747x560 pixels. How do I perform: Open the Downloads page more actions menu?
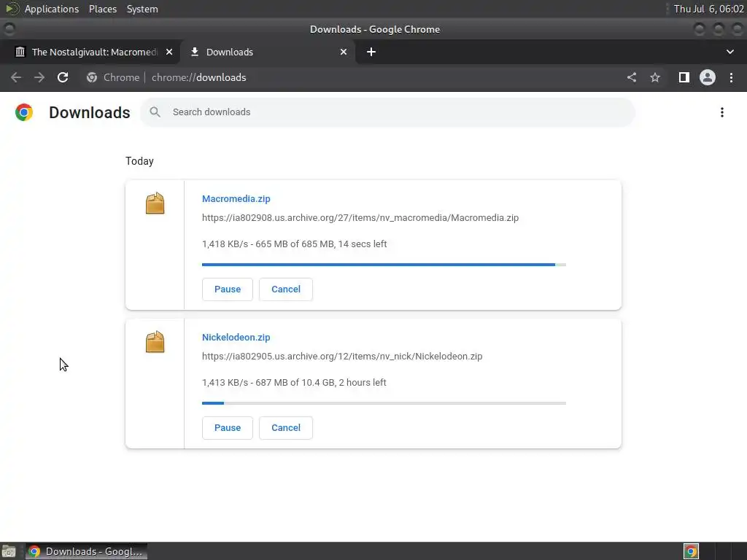click(722, 112)
